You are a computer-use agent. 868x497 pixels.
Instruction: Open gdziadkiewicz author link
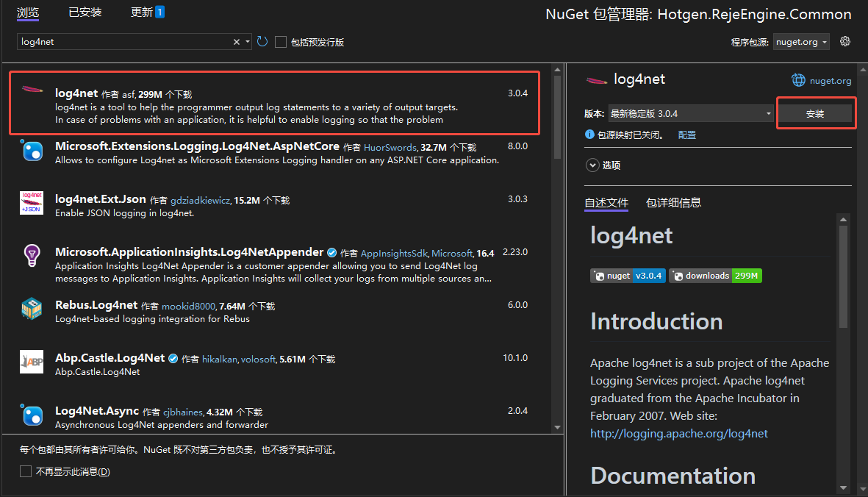point(200,201)
